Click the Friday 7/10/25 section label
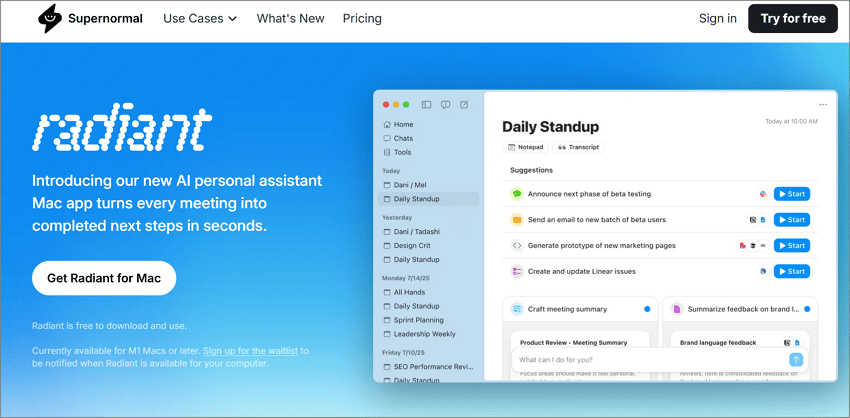 (402, 352)
